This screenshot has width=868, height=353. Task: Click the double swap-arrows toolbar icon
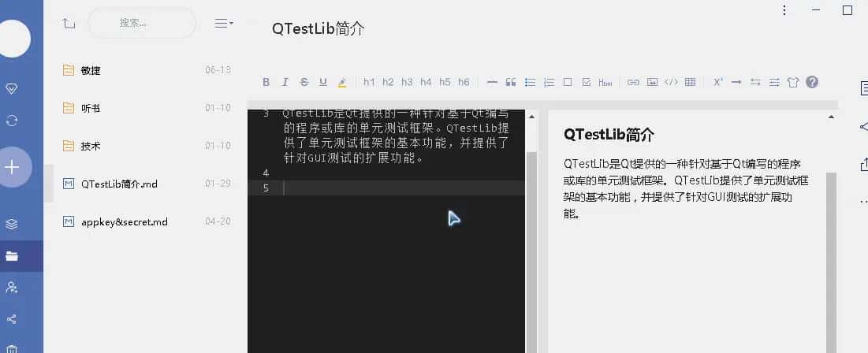click(755, 83)
